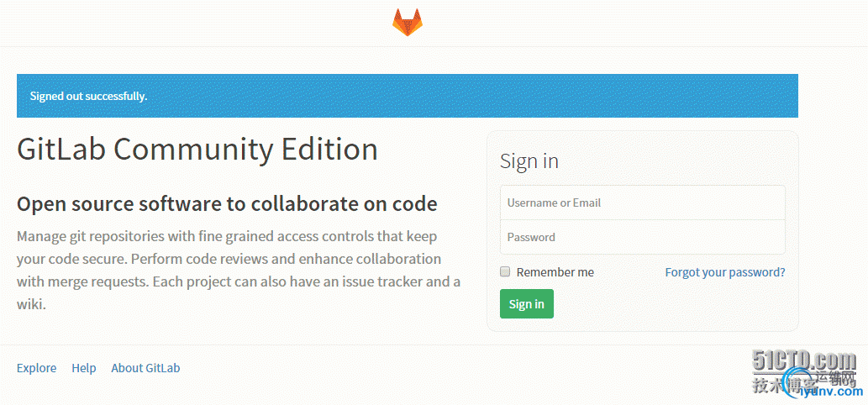Image resolution: width=868 pixels, height=405 pixels.
Task: Open the Help footer link
Action: coord(83,368)
